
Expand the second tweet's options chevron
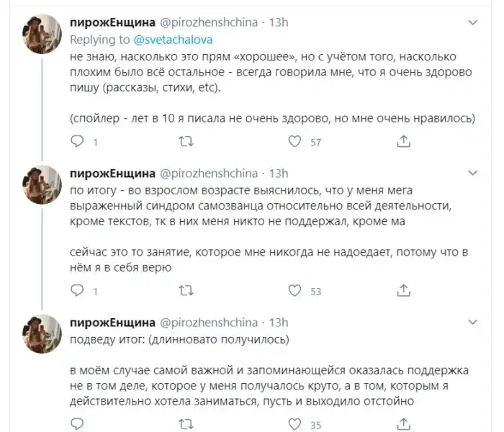coord(472,174)
